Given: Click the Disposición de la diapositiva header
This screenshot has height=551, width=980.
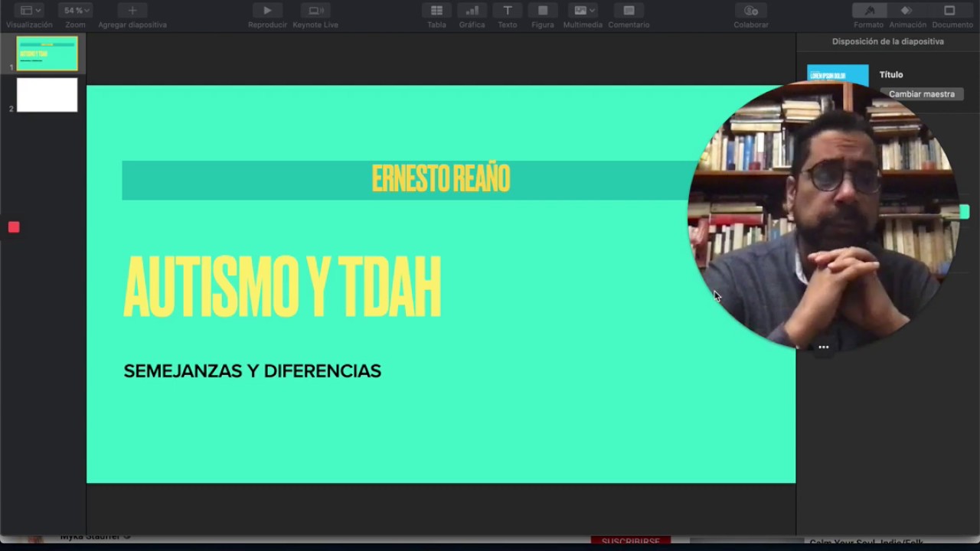Looking at the screenshot, I should [x=888, y=41].
